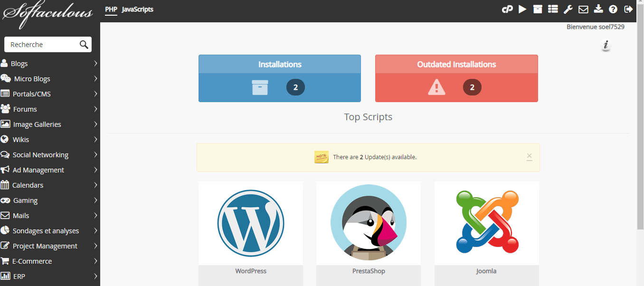Expand the Portals/CMS chevron
The image size is (644, 286).
pyautogui.click(x=95, y=94)
